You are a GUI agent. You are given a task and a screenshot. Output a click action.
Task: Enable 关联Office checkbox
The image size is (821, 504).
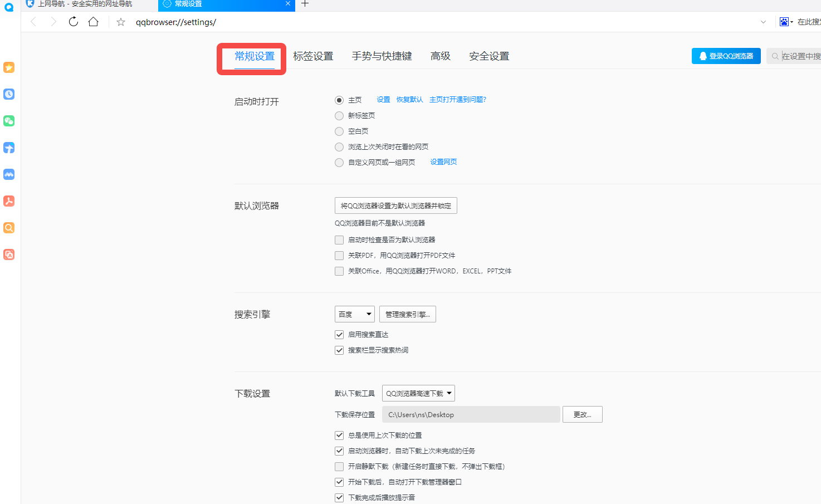point(339,271)
